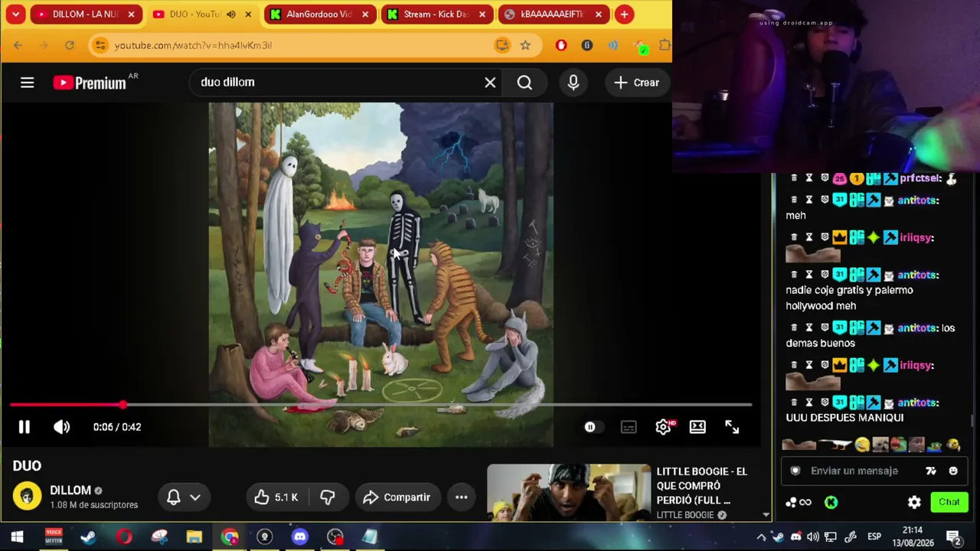980x551 pixels.
Task: Switch to 'Stream - Kick Dashboard' tab
Action: tap(435, 15)
